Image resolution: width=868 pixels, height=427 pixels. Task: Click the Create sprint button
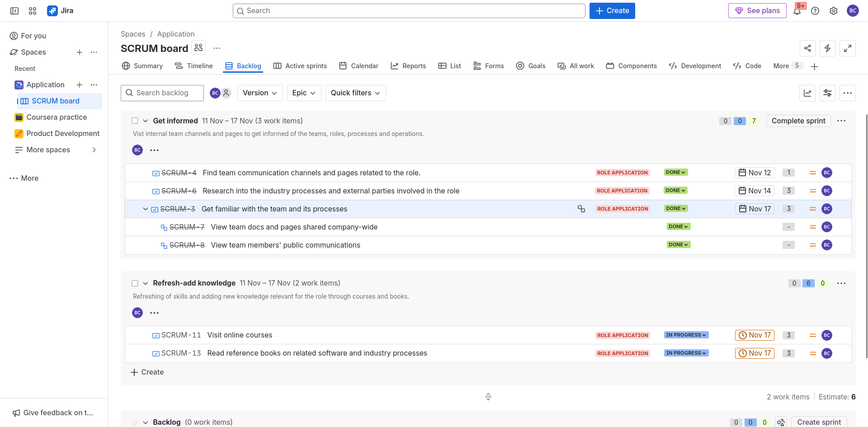(x=819, y=422)
